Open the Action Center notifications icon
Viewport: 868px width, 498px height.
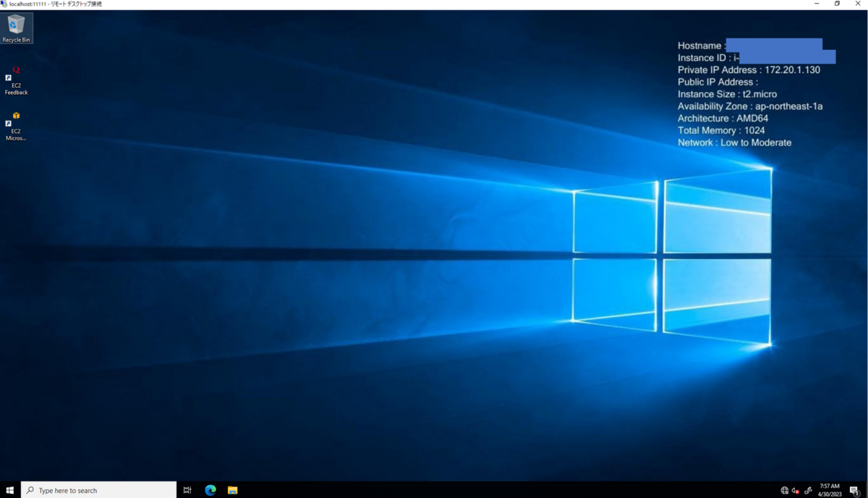point(854,491)
